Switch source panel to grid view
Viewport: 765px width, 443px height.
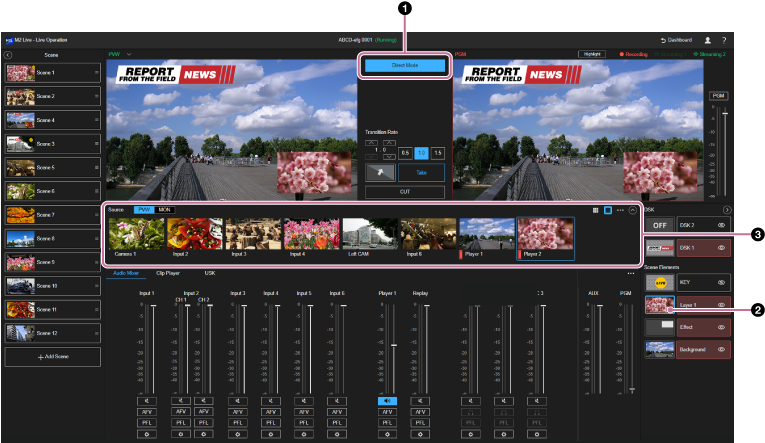pos(595,210)
